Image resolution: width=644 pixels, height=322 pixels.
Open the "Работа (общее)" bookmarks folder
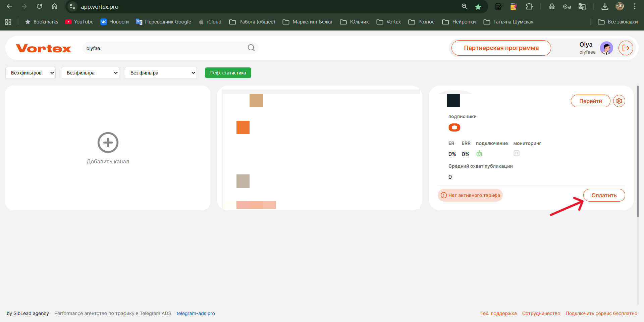252,22
